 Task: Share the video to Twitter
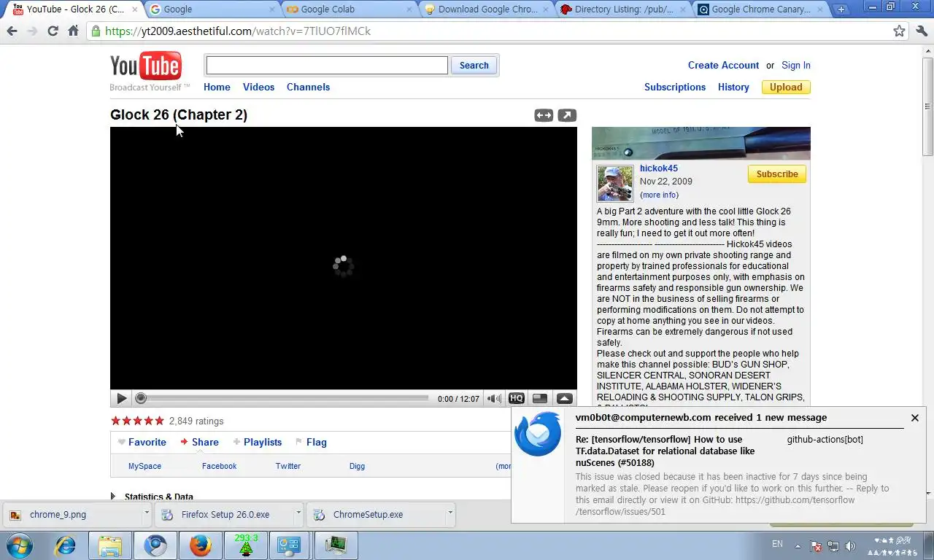[x=287, y=466]
